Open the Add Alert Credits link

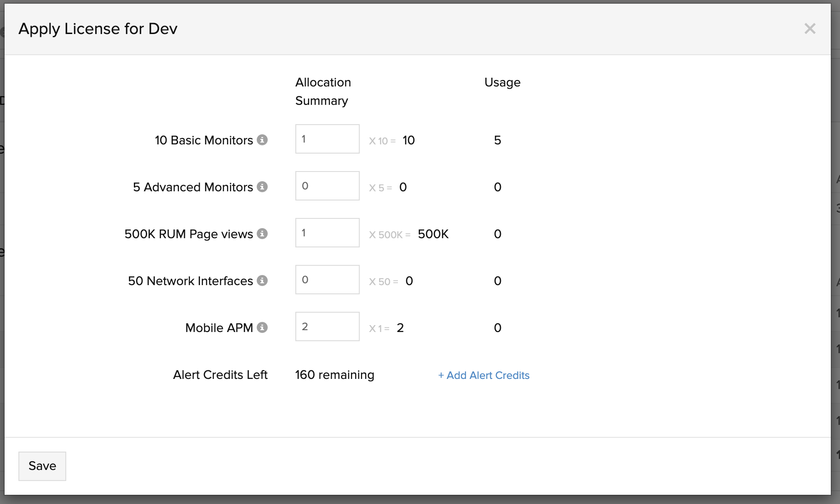click(483, 375)
